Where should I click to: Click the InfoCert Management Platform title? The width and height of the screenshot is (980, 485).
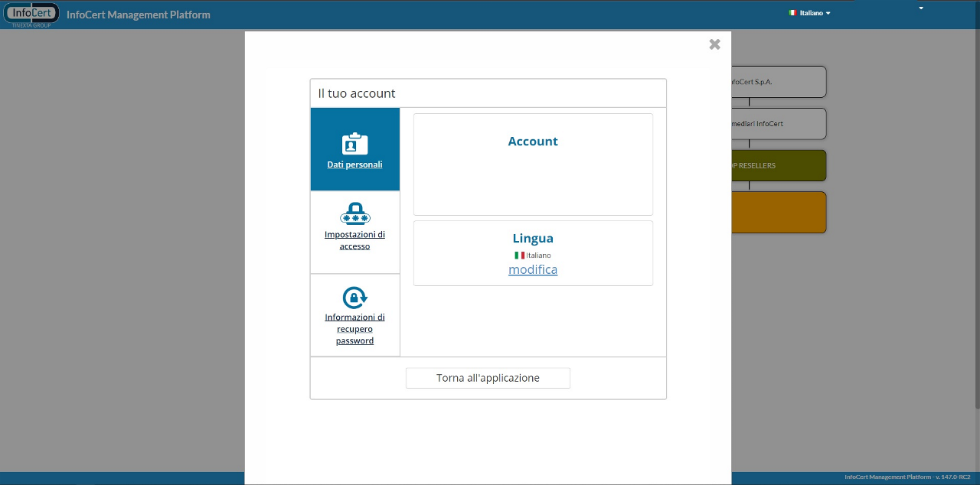coord(138,15)
